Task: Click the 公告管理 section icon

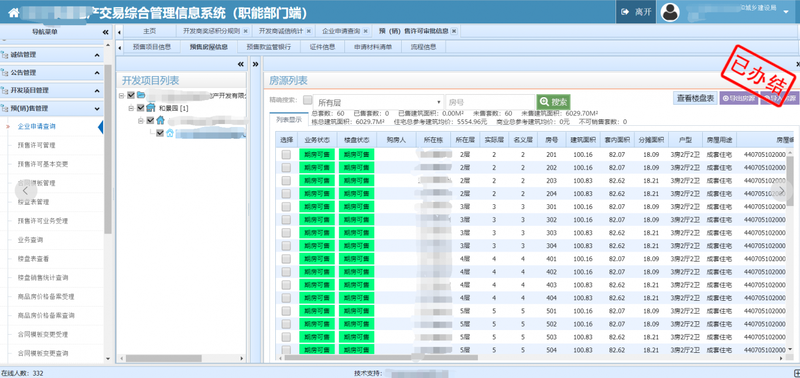Action: 5,72
